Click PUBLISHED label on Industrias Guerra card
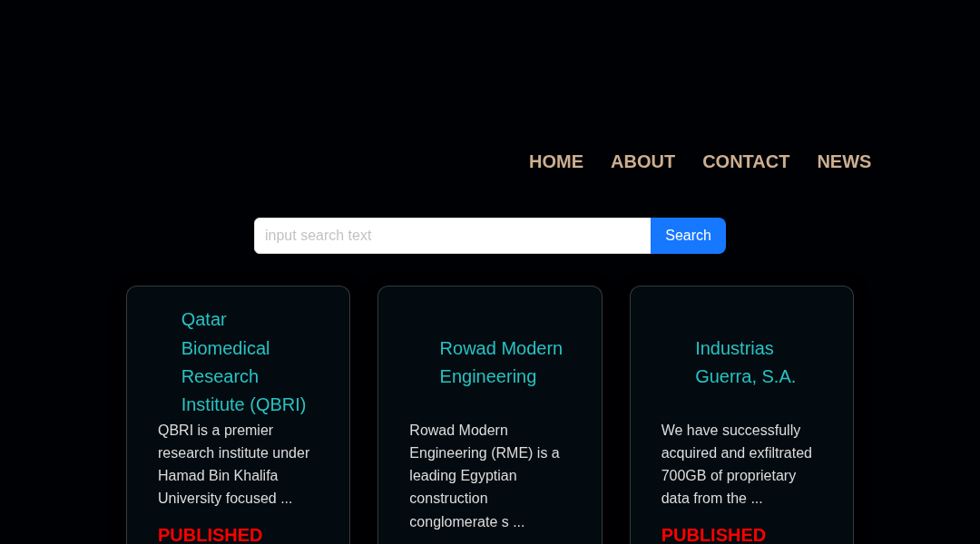The width and height of the screenshot is (980, 544). click(x=713, y=535)
